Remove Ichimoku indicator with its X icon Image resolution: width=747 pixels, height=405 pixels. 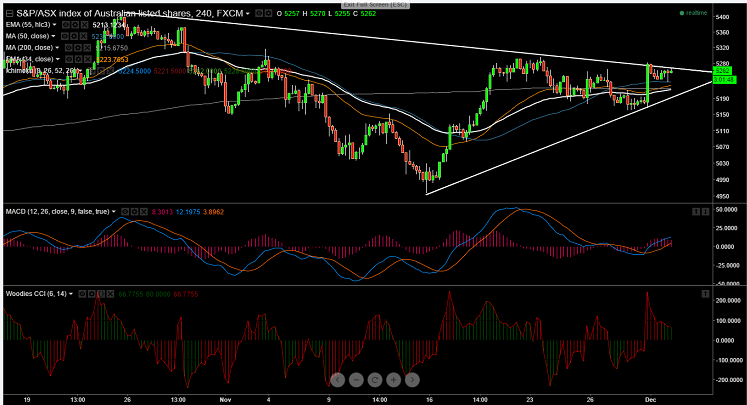pyautogui.click(x=110, y=71)
